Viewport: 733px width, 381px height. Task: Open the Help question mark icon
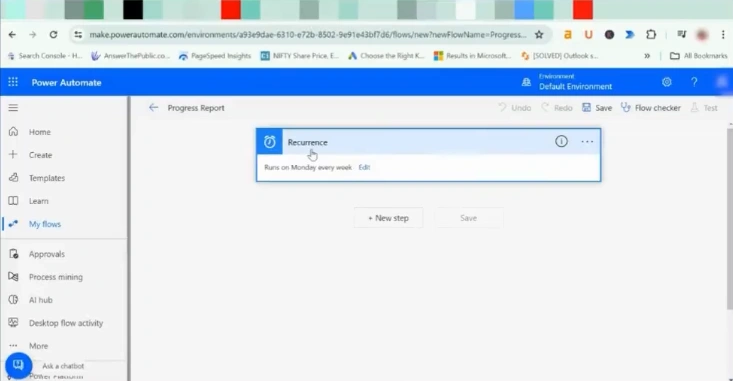[694, 82]
